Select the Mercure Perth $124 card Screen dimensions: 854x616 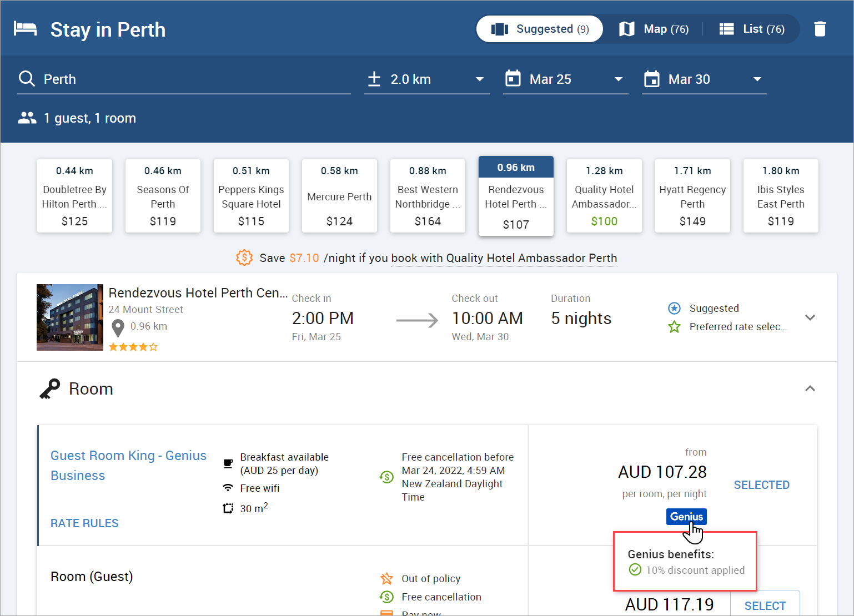(339, 196)
